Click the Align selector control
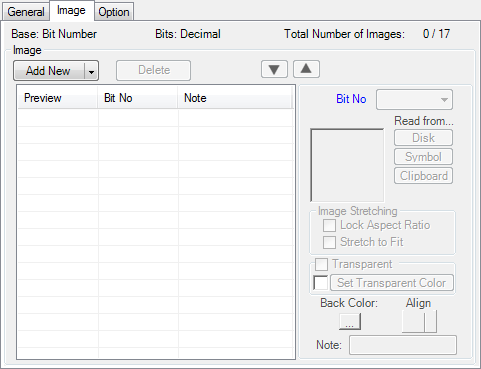The height and width of the screenshot is (369, 481). [x=419, y=322]
